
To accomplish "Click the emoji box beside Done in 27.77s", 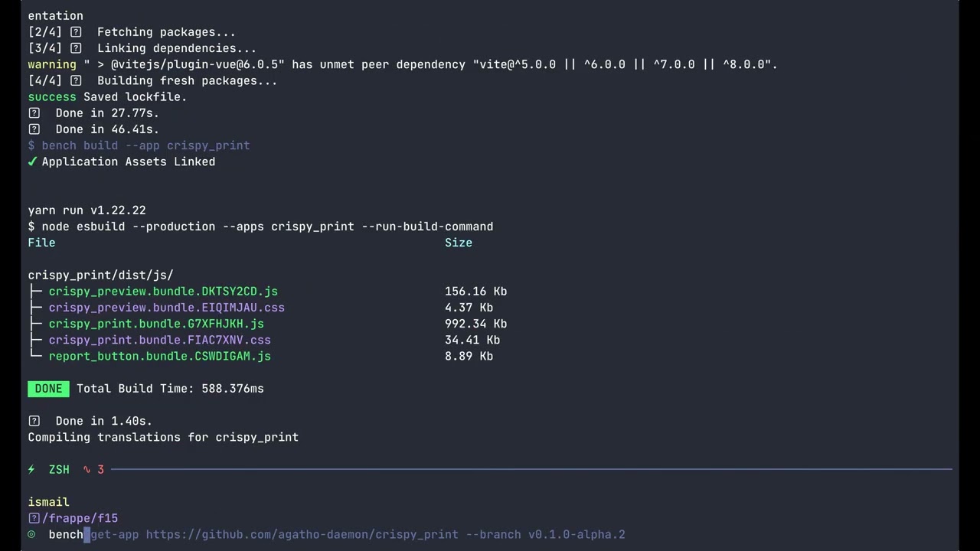I will click(x=34, y=112).
